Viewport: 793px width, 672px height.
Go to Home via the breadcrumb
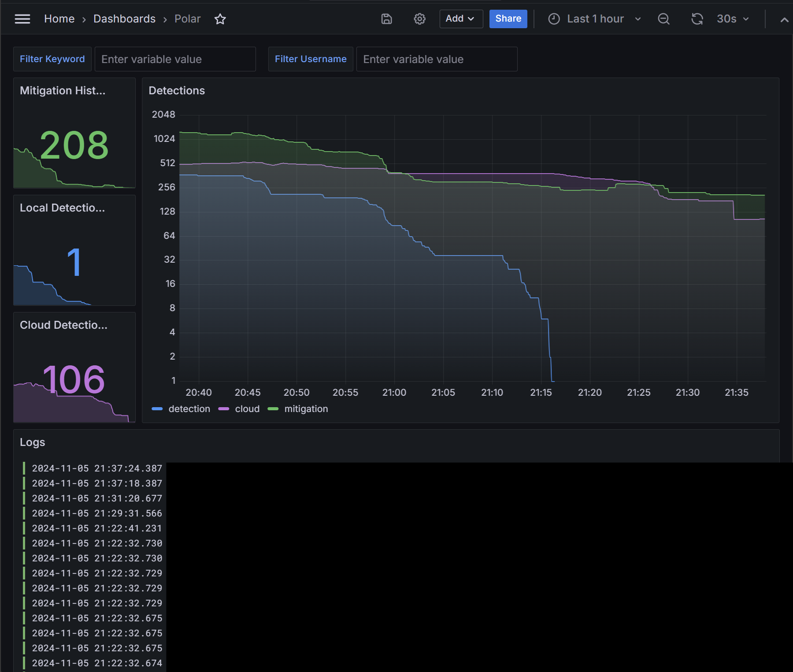coord(59,19)
